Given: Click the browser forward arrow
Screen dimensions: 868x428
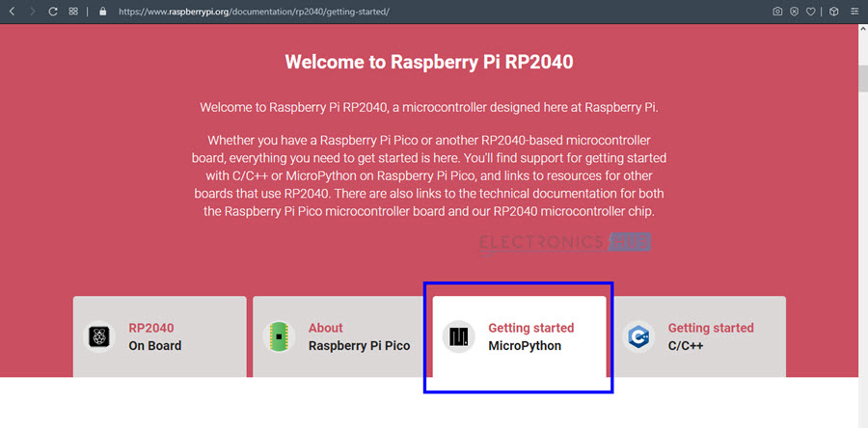Looking at the screenshot, I should tap(31, 12).
